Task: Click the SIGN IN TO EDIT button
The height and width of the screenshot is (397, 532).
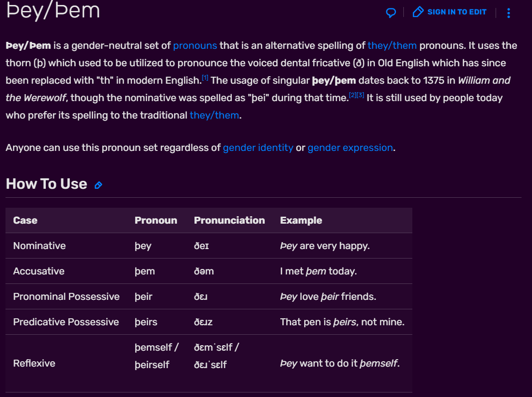Action: (x=450, y=12)
